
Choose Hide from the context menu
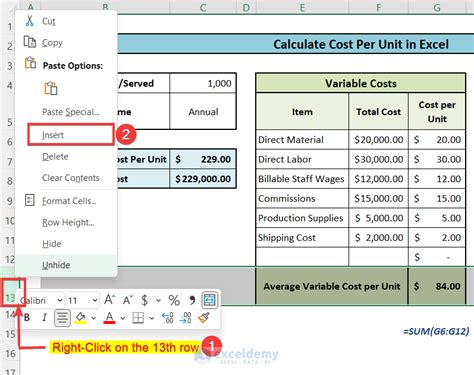(x=52, y=244)
